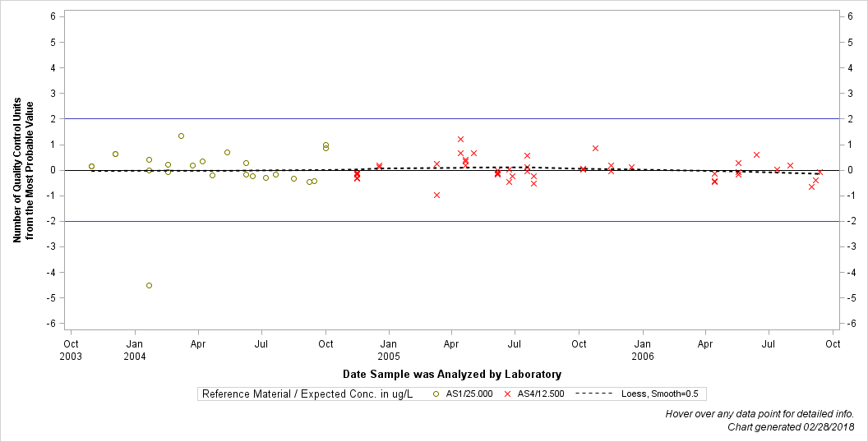Click the 'Jan 2005' x-axis label
The width and height of the screenshot is (868, 442).
point(389,350)
